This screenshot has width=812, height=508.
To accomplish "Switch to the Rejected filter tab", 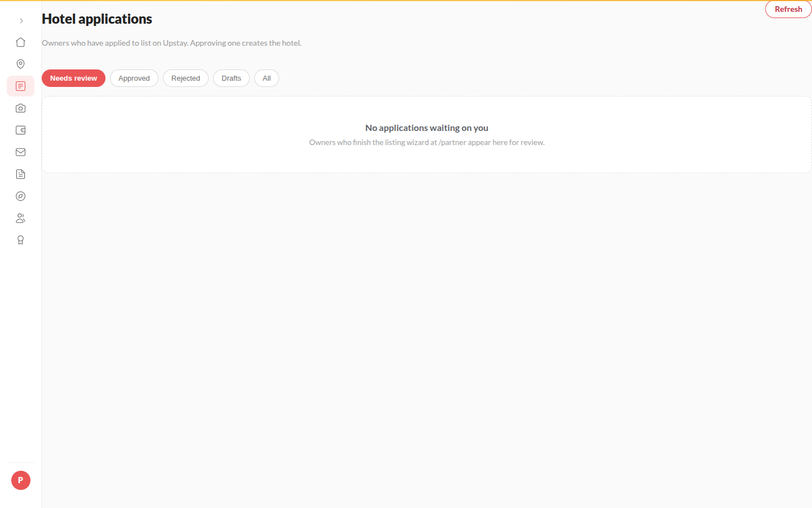I will point(186,78).
